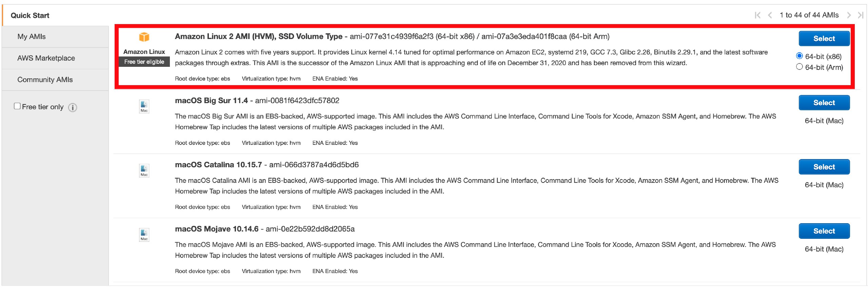The width and height of the screenshot is (868, 289).
Task: Click the Amazon Linux 2 description paragraph
Action: tap(471, 57)
